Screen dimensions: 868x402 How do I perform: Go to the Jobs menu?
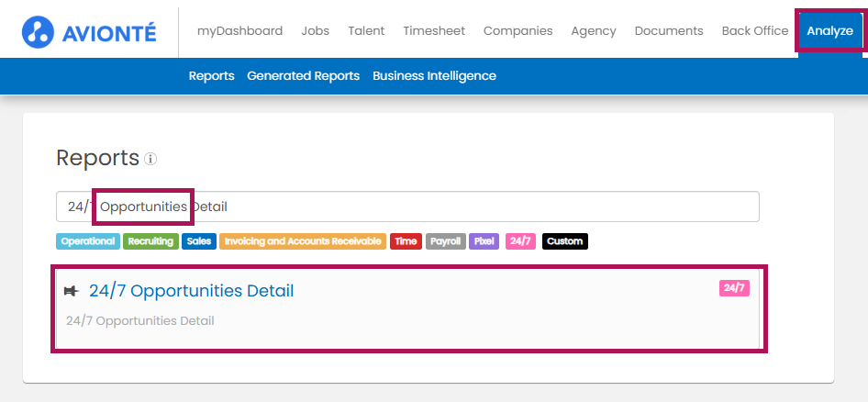click(x=315, y=31)
